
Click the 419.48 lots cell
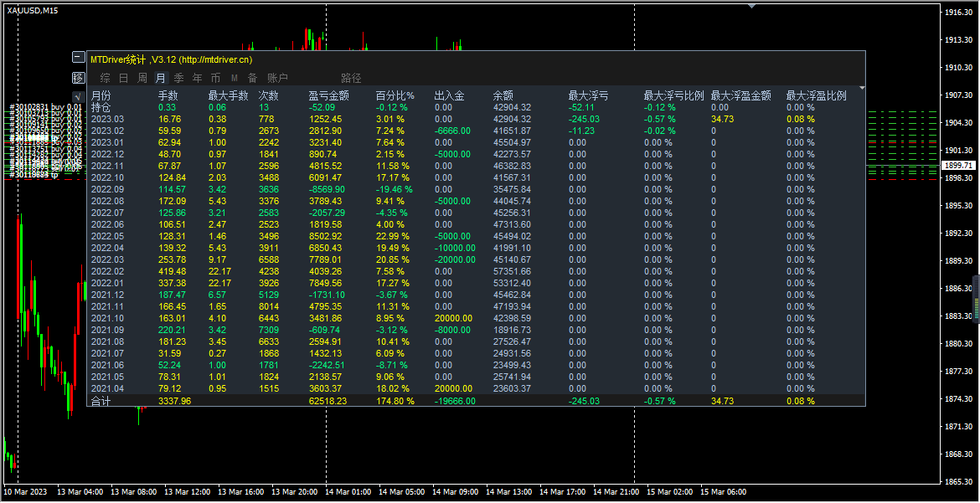(172, 272)
